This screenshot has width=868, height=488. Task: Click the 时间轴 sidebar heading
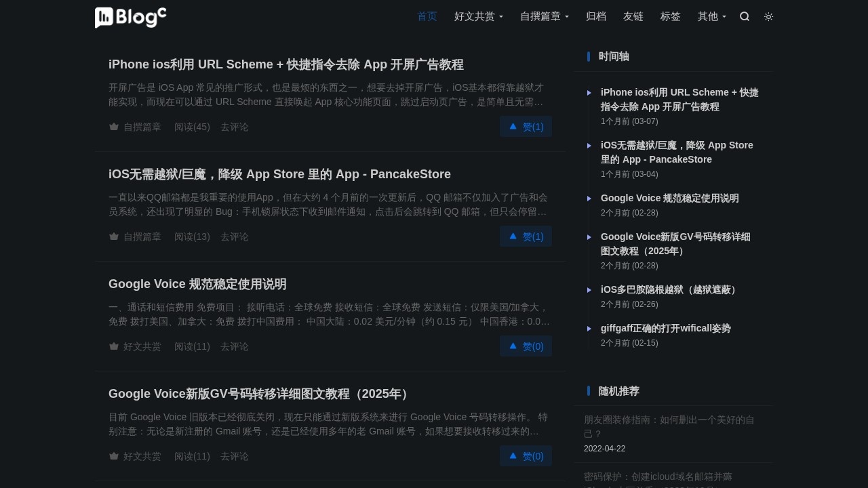[x=614, y=56]
